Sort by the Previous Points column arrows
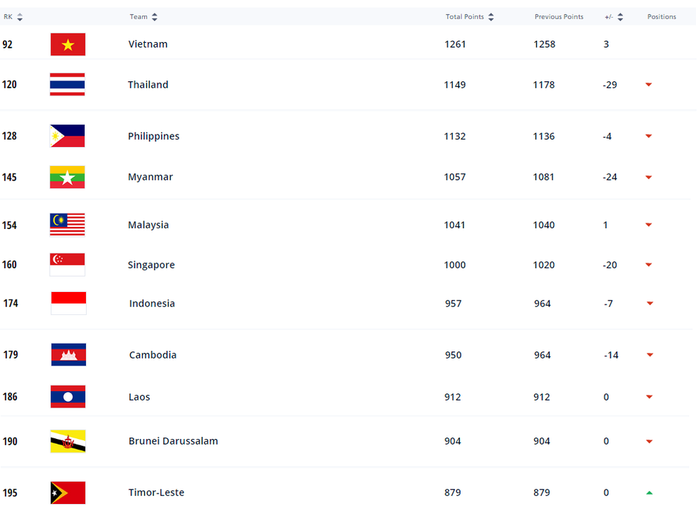700x523 pixels. coord(590,17)
